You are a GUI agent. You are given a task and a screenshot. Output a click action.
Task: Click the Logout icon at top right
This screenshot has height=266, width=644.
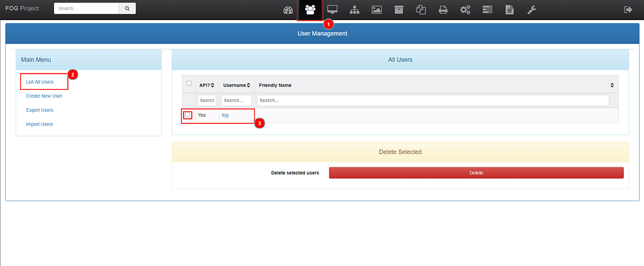pos(627,9)
